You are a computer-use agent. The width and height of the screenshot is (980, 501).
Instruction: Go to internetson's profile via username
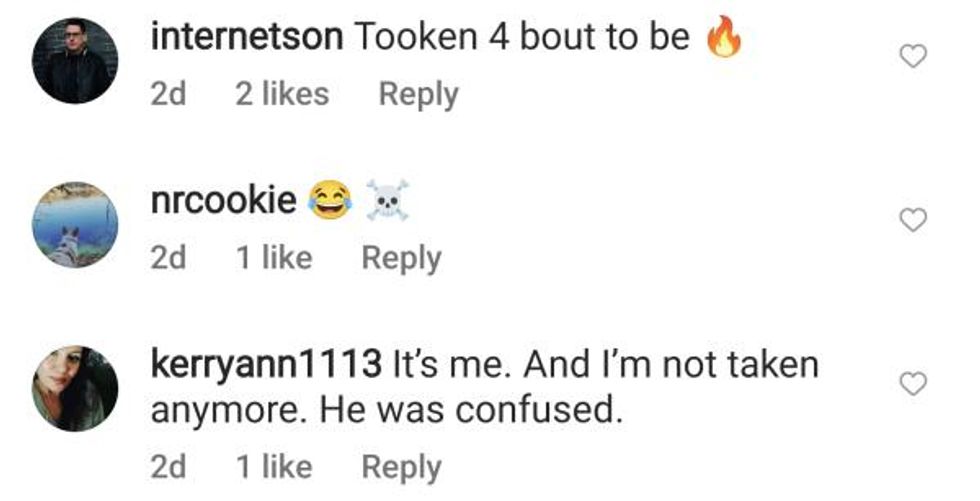(247, 37)
